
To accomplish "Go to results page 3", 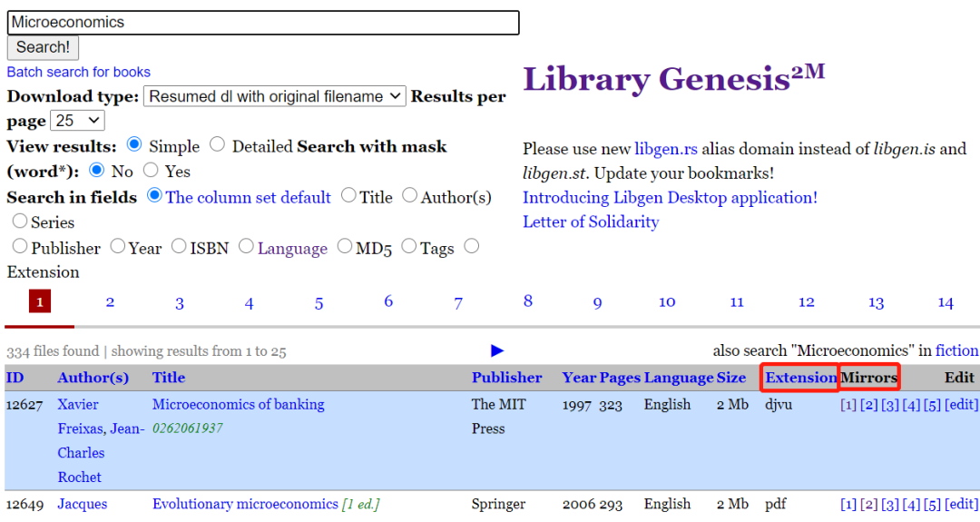I will click(180, 304).
